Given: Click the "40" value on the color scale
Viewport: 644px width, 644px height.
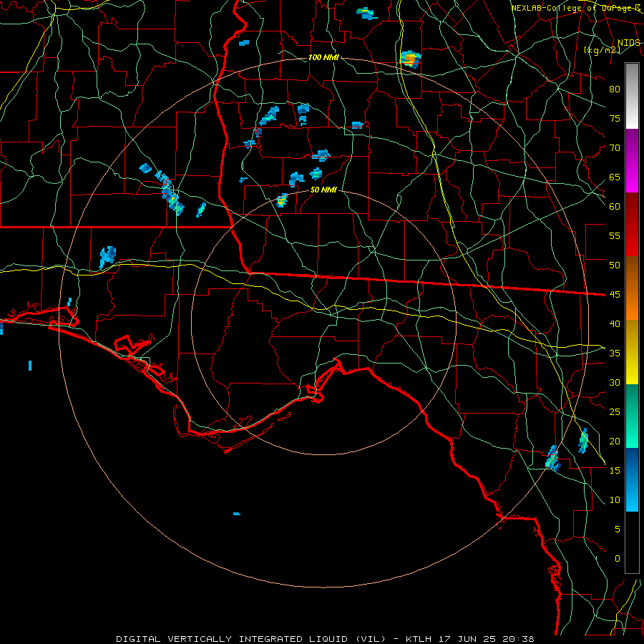Looking at the screenshot, I should click(x=615, y=324).
